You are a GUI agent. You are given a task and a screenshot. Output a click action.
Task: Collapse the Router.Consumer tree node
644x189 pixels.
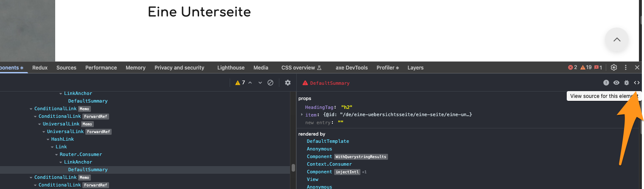point(56,155)
